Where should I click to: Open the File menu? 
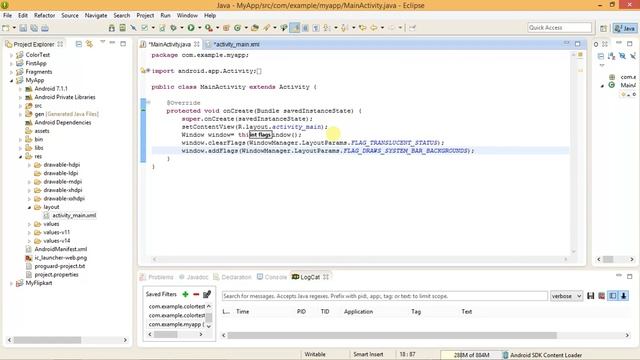[x=7, y=15]
